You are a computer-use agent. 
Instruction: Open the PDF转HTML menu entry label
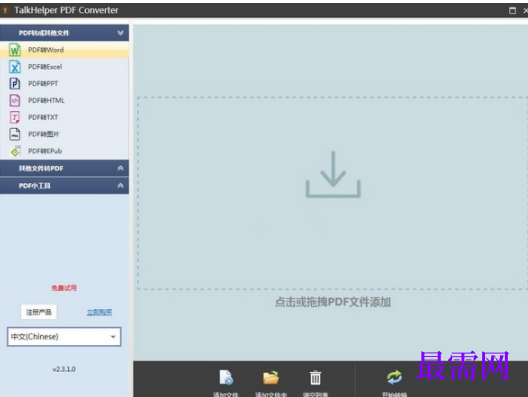(46, 100)
